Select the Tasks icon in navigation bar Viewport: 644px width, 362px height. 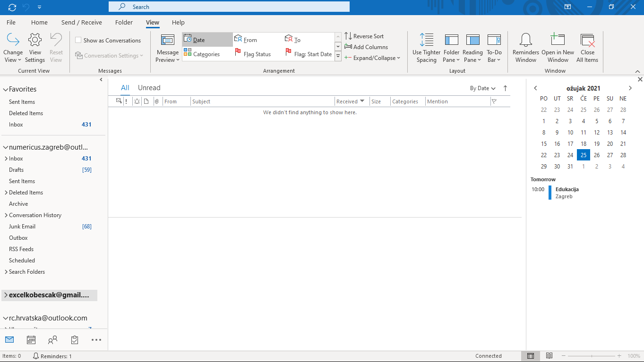pos(74,339)
